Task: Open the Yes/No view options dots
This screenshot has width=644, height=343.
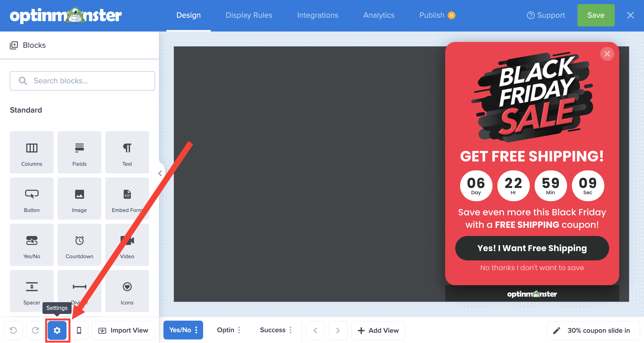Action: click(197, 330)
